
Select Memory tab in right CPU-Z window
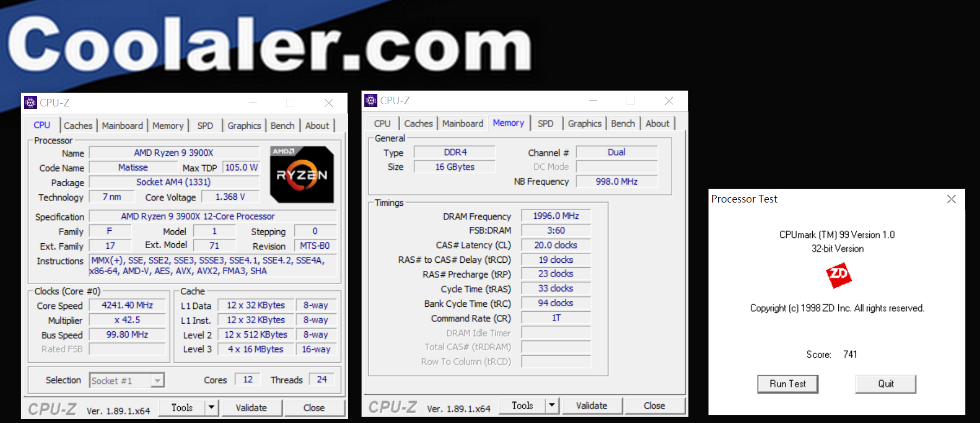[509, 123]
